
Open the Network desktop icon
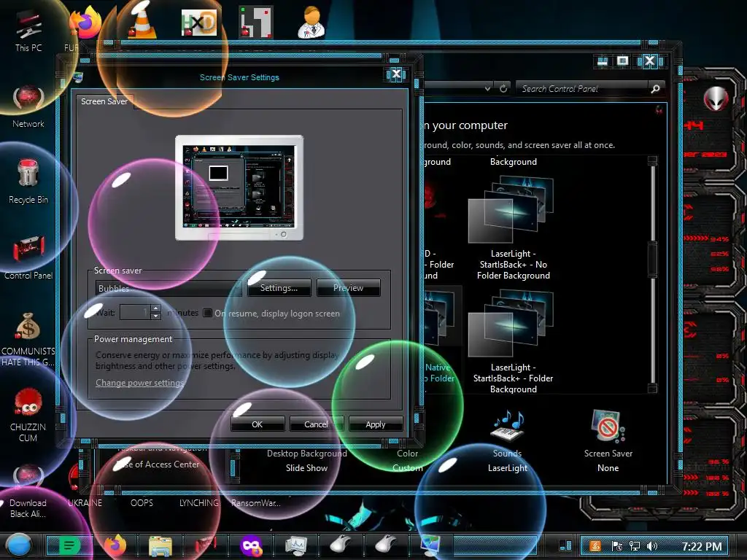point(28,106)
